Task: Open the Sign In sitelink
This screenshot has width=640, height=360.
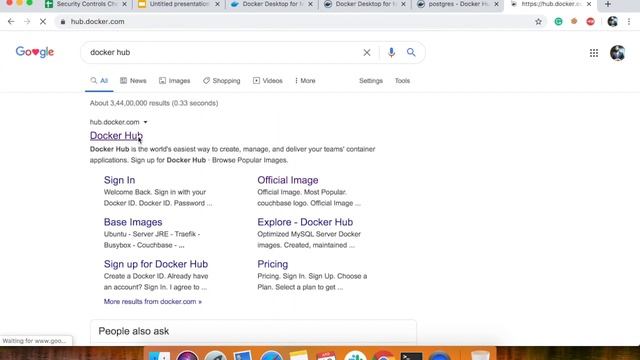Action: tap(119, 180)
